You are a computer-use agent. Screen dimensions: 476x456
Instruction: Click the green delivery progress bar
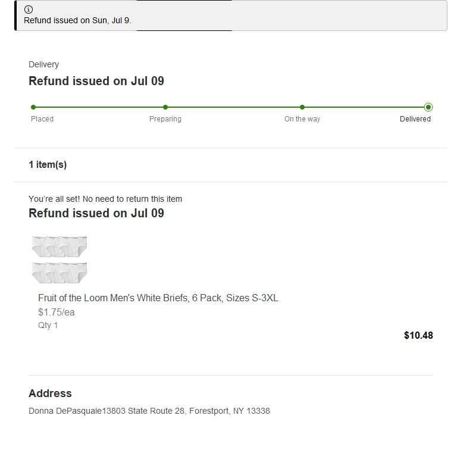[x=232, y=107]
